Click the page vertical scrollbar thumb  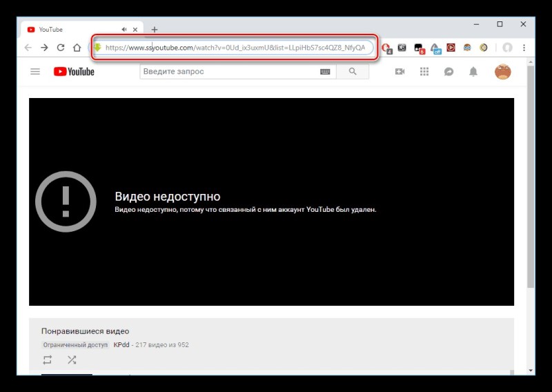click(x=531, y=176)
